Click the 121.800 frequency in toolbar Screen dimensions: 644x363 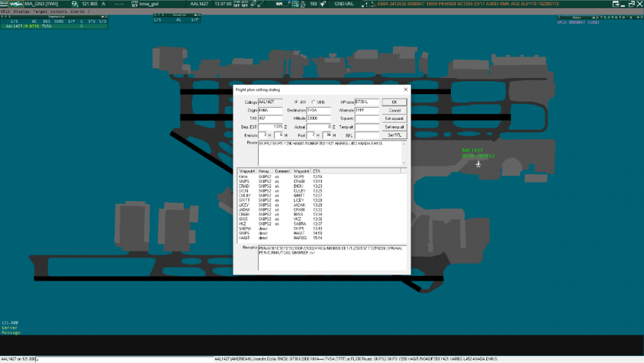pyautogui.click(x=90, y=4)
